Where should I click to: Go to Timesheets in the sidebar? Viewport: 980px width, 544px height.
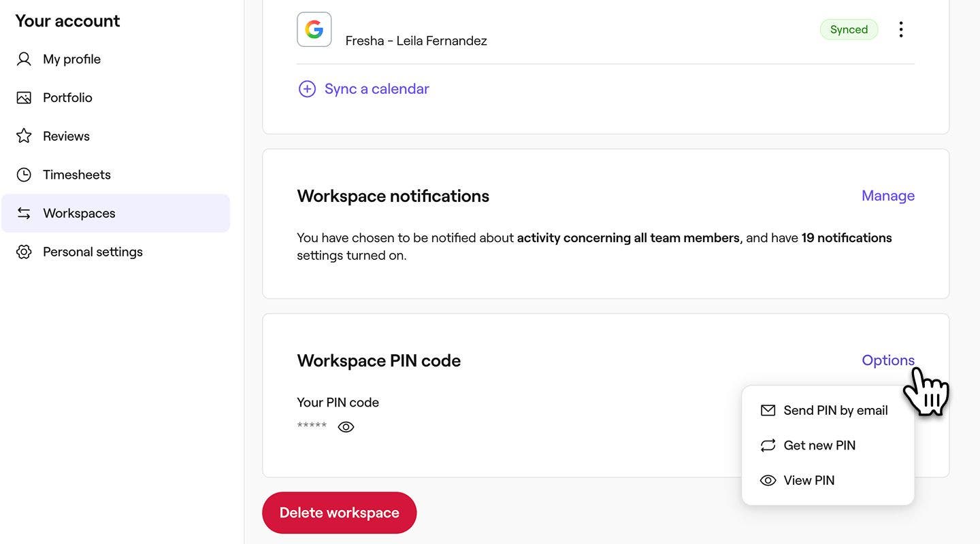[x=76, y=175]
